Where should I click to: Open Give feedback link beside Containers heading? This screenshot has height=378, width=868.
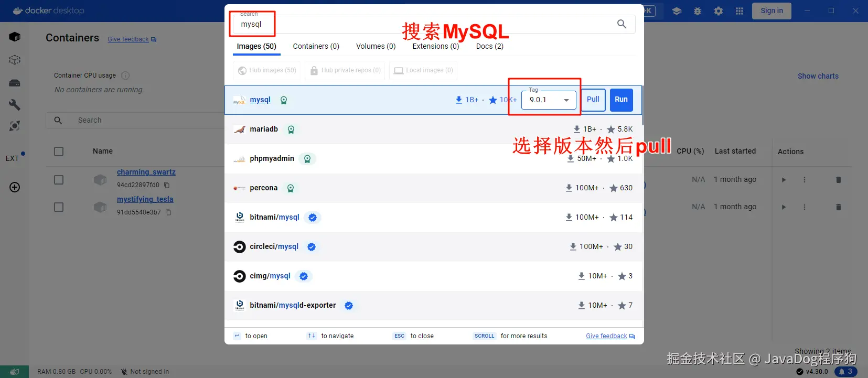[x=132, y=39]
